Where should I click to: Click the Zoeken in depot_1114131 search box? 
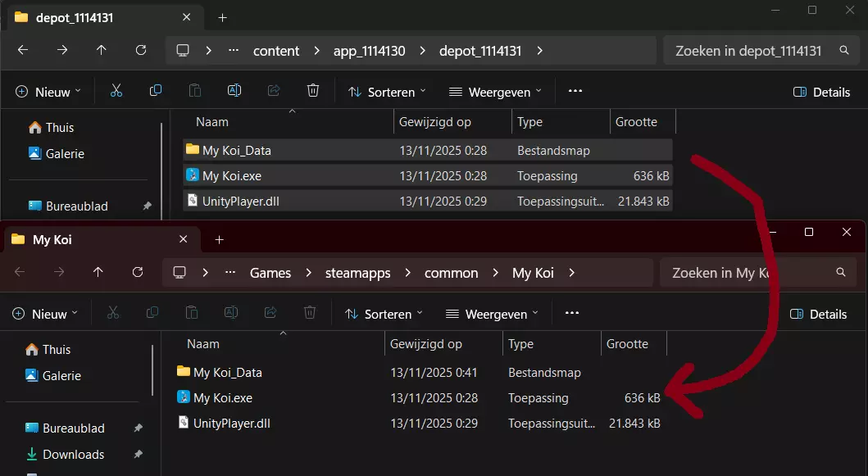click(748, 51)
